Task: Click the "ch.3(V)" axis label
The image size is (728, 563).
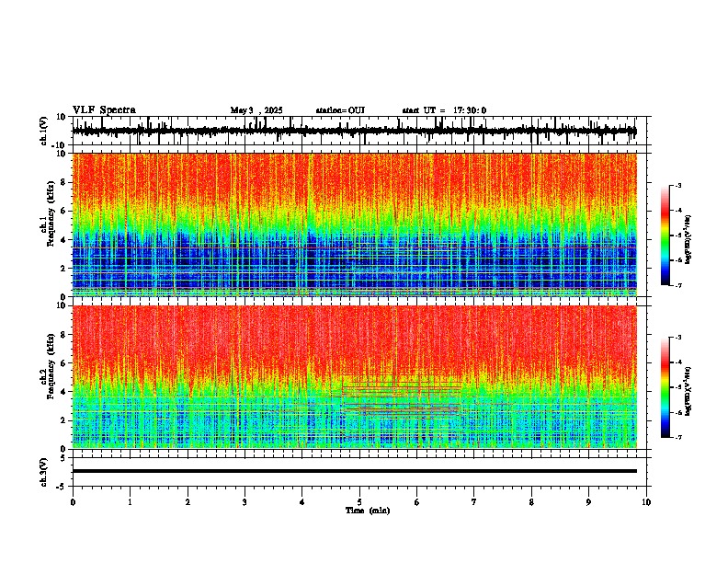Action: coord(44,472)
